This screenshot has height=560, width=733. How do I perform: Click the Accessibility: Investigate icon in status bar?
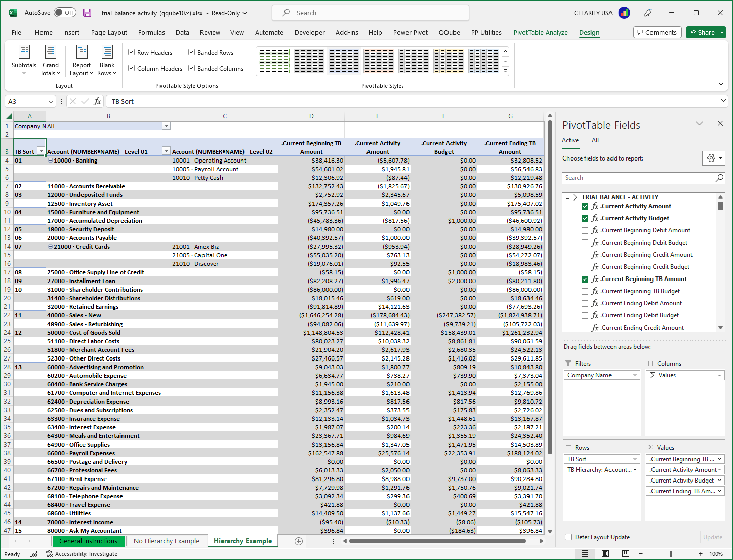point(50,553)
